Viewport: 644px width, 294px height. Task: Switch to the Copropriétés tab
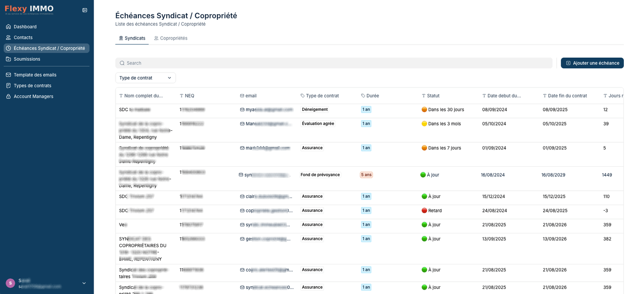click(x=171, y=38)
